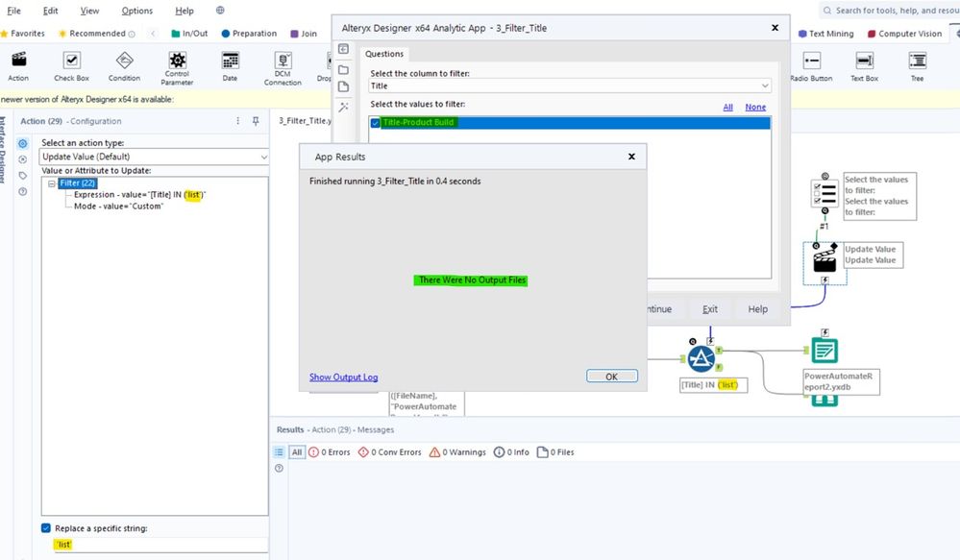The height and width of the screenshot is (560, 960).
Task: Select the List Box tool on canvas
Action: click(825, 193)
